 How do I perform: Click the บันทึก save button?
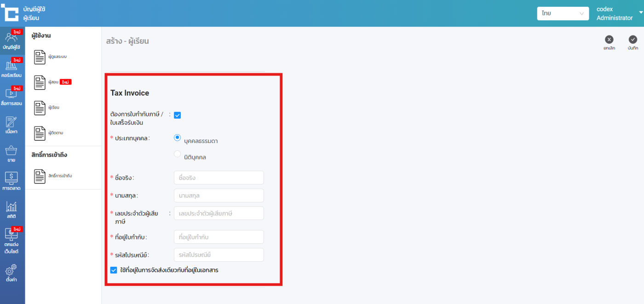(633, 43)
